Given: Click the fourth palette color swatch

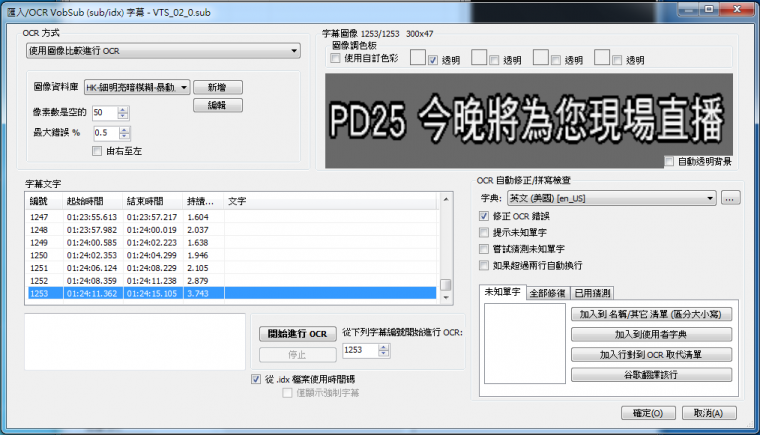Looking at the screenshot, I should pyautogui.click(x=602, y=57).
